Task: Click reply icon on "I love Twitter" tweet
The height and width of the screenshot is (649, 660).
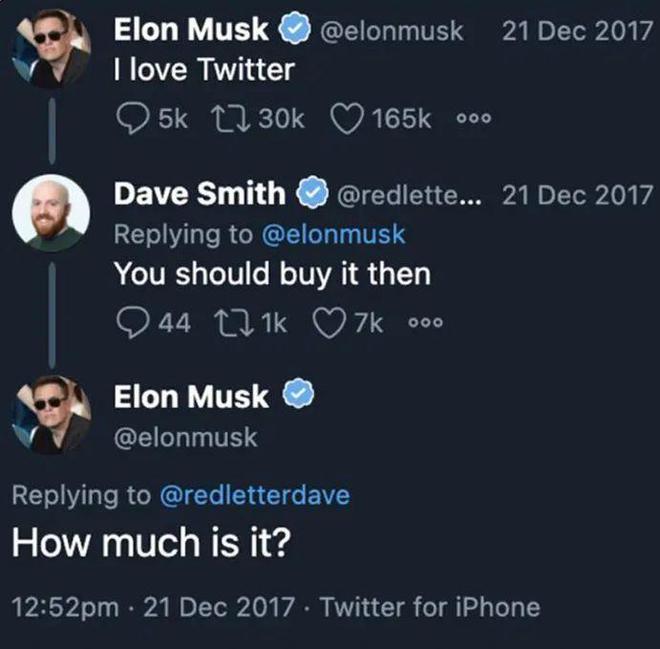Action: (132, 118)
